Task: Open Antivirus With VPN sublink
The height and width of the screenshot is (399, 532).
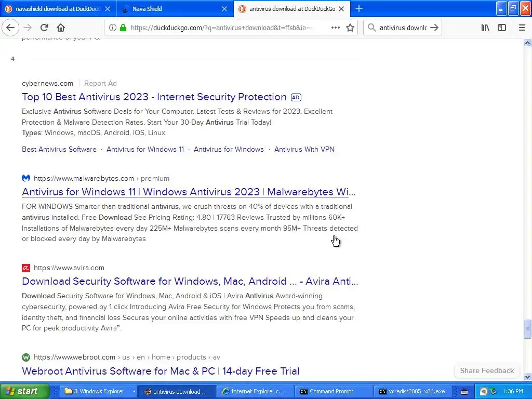Action: (x=304, y=149)
